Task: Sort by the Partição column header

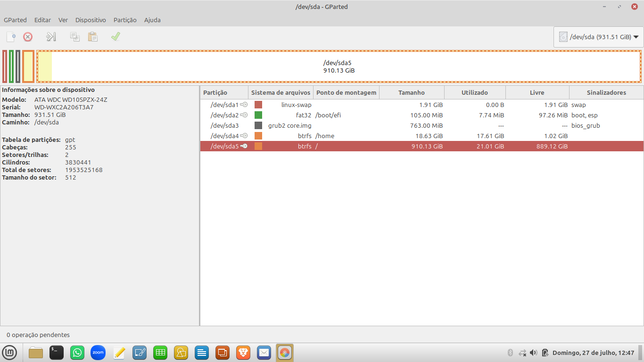Action: pyautogui.click(x=224, y=92)
